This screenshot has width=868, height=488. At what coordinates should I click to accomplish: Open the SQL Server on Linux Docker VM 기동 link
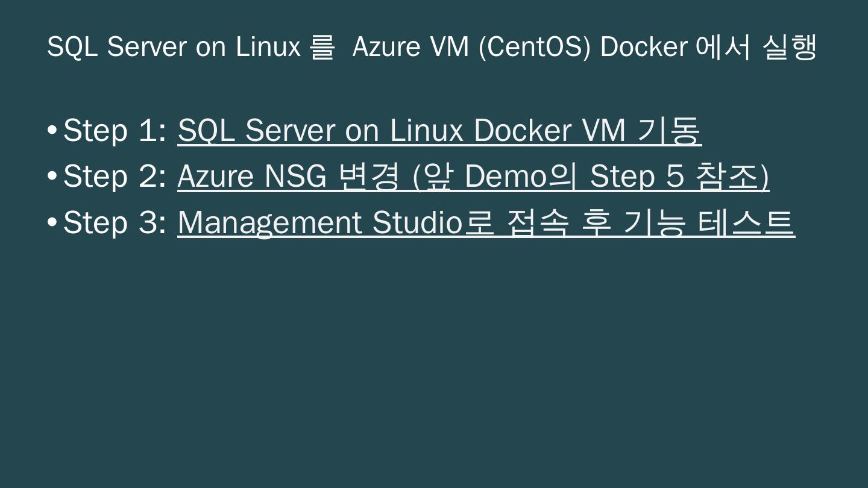pos(439,130)
